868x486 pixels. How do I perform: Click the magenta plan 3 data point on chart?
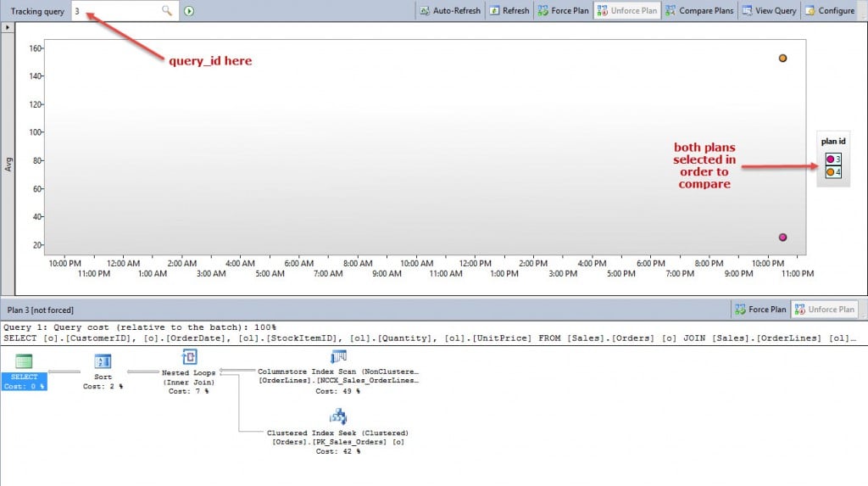point(782,237)
